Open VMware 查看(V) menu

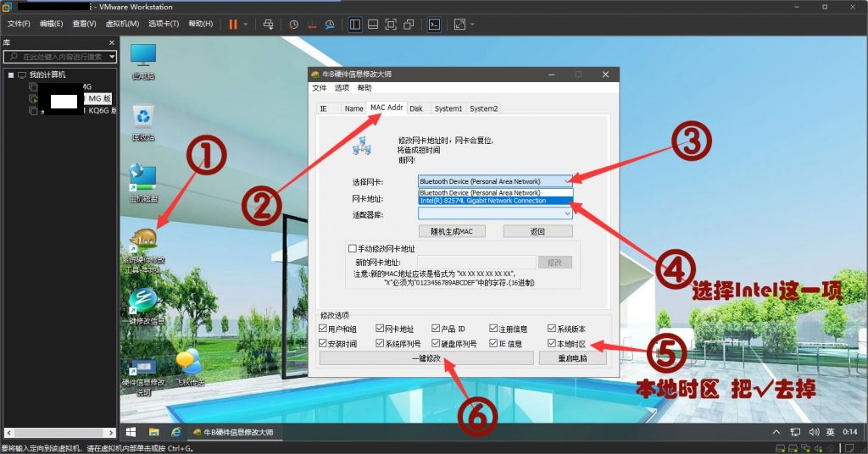click(84, 24)
